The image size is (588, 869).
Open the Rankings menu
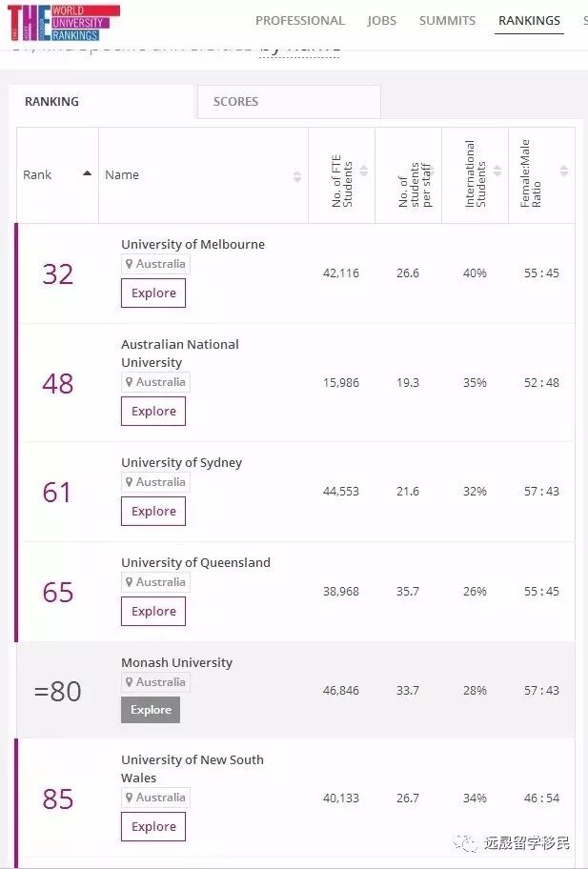click(529, 21)
